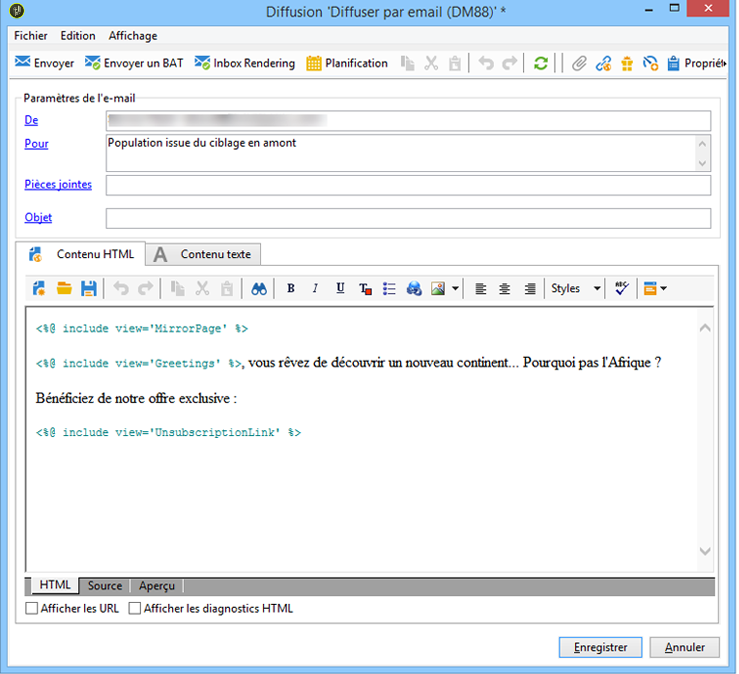This screenshot has height=674, width=739.
Task: Open Inbox Rendering
Action: coord(245,63)
